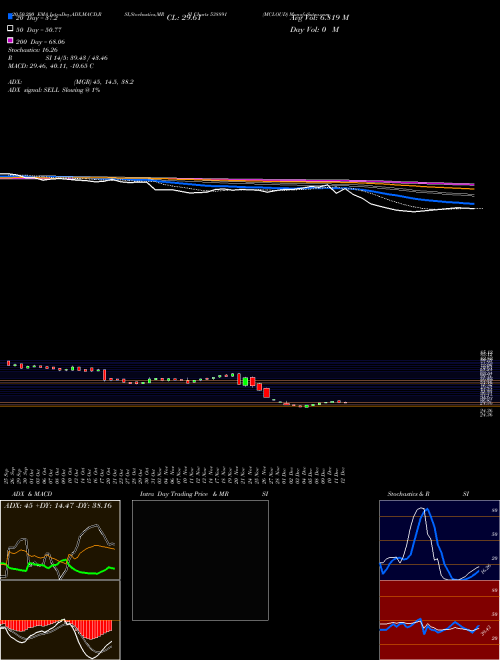The image size is (500, 660).
Task: Click the 'MACD: 29.46, 40.11, -10.65' line
Action: 51,66
